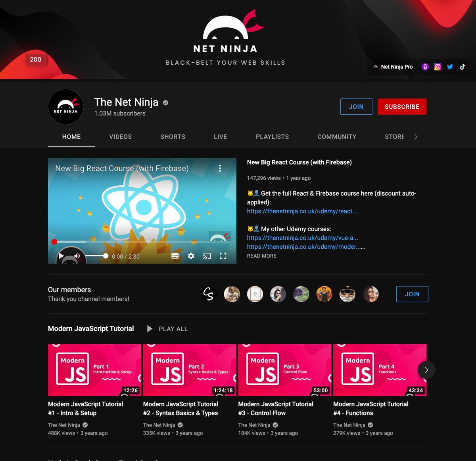Open title '#2 - Syntax Basics & Types'
Viewport: 476px width, 461px height.
(181, 408)
